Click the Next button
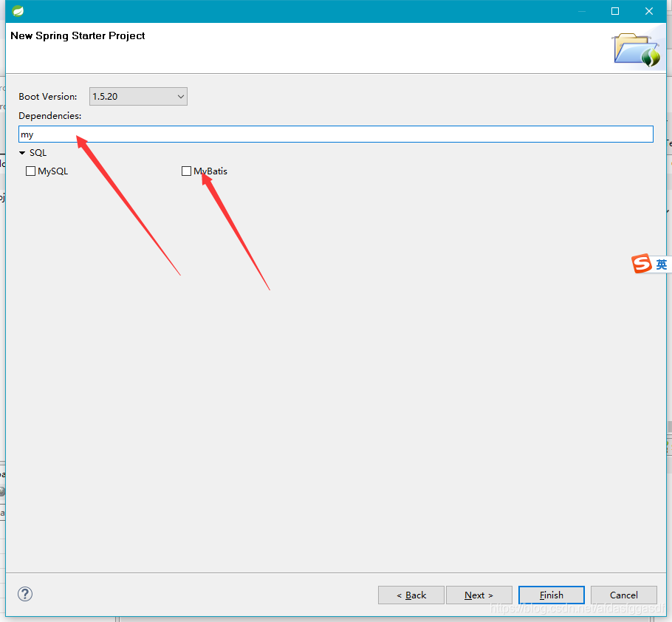672x622 pixels. 479,595
